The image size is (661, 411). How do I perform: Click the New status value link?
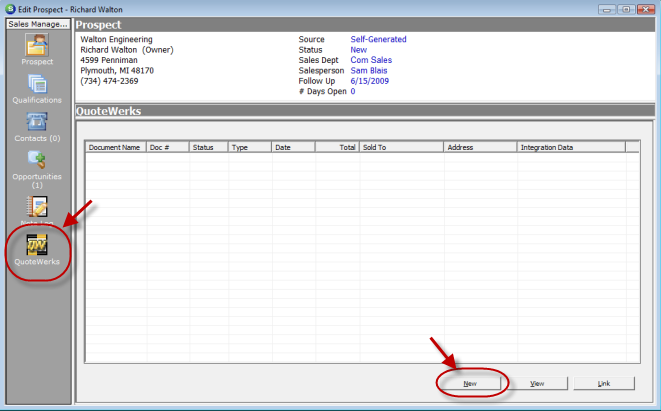point(359,50)
